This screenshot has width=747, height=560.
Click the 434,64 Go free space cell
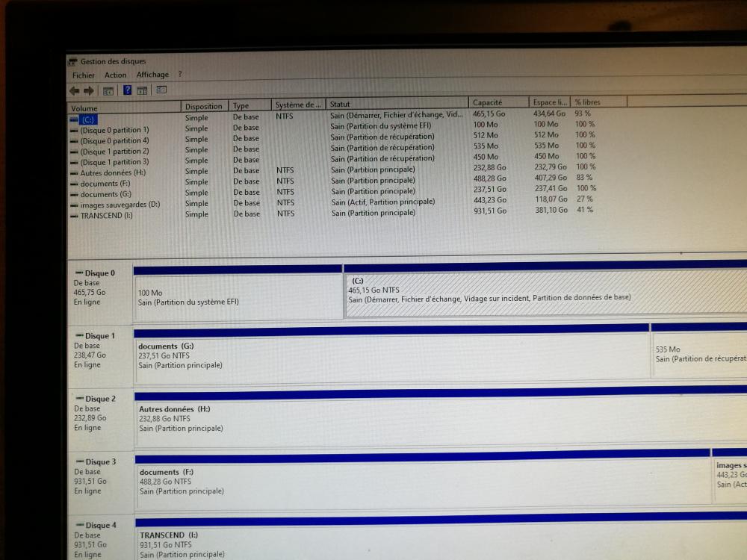(x=549, y=113)
